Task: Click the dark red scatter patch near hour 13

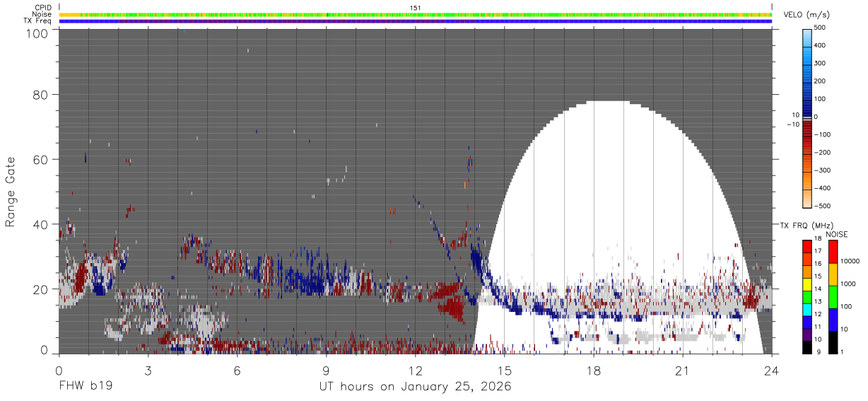Action: 449,301
